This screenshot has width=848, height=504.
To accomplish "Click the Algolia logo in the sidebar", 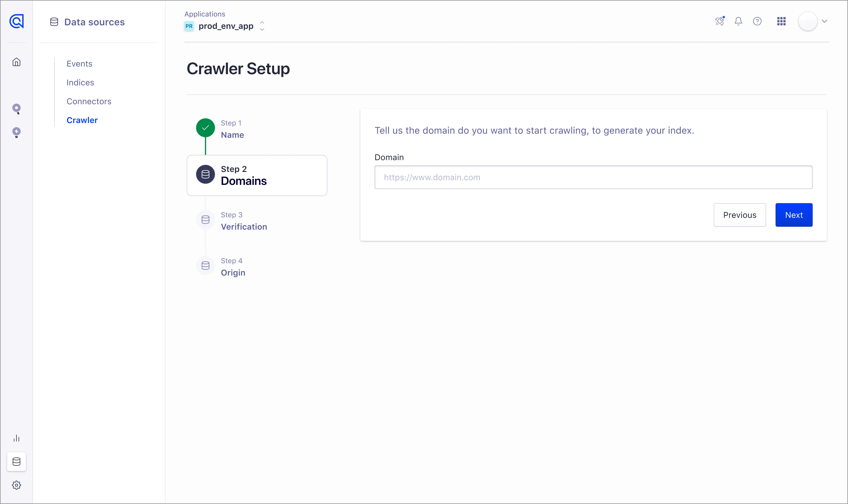I will tap(16, 21).
